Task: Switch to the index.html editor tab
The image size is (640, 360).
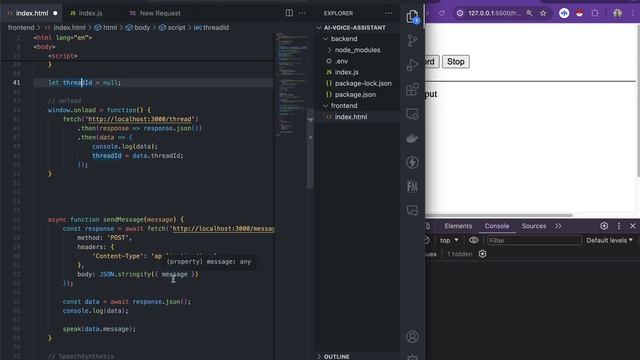Action: coord(32,13)
